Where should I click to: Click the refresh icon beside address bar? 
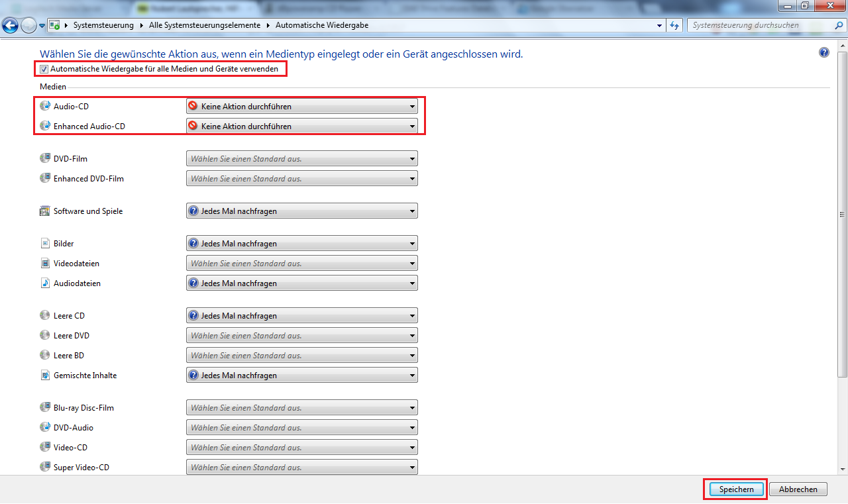click(674, 25)
